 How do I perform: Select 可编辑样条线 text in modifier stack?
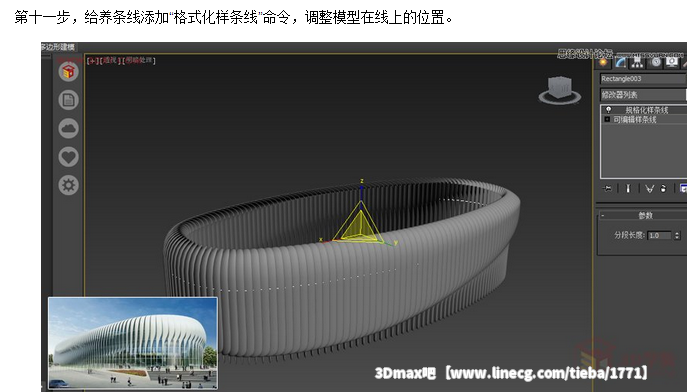(x=634, y=119)
